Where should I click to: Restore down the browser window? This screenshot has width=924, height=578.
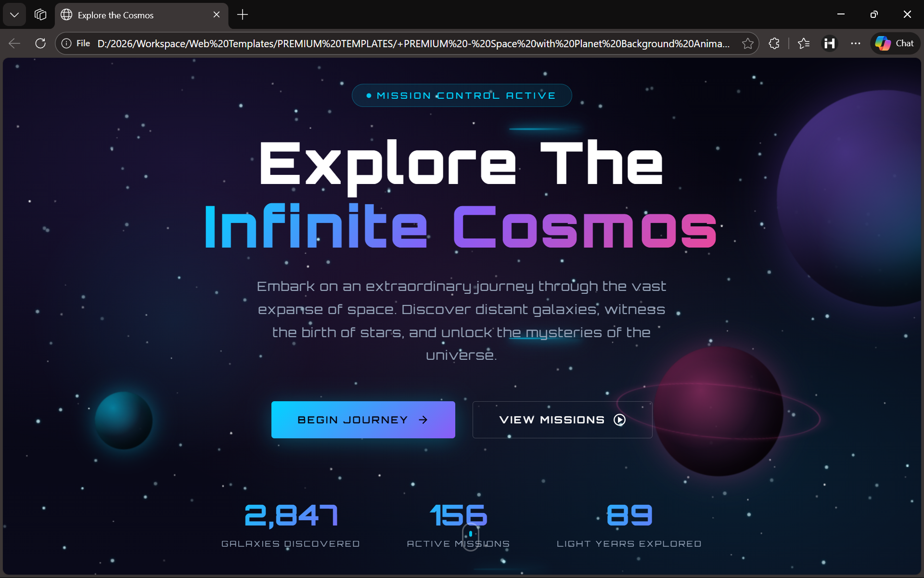874,14
